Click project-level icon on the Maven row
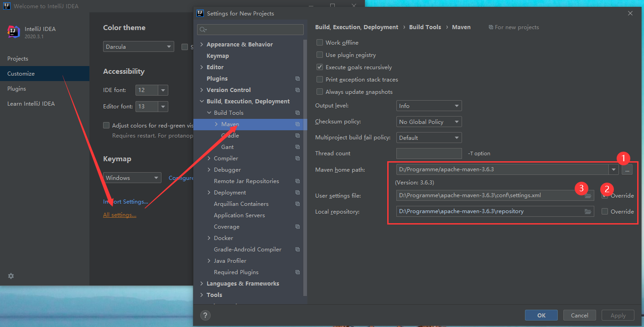The width and height of the screenshot is (644, 327). [297, 124]
